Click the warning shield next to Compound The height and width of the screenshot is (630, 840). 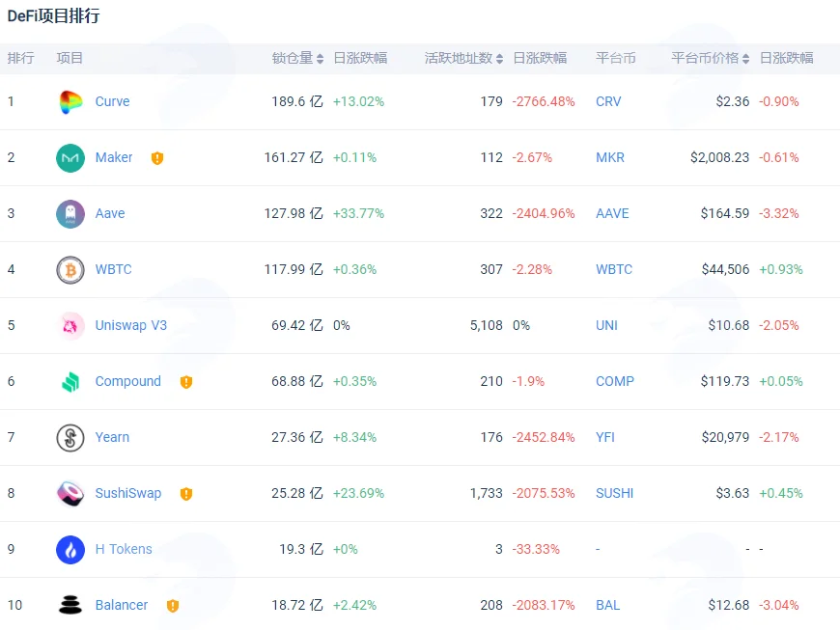186,382
